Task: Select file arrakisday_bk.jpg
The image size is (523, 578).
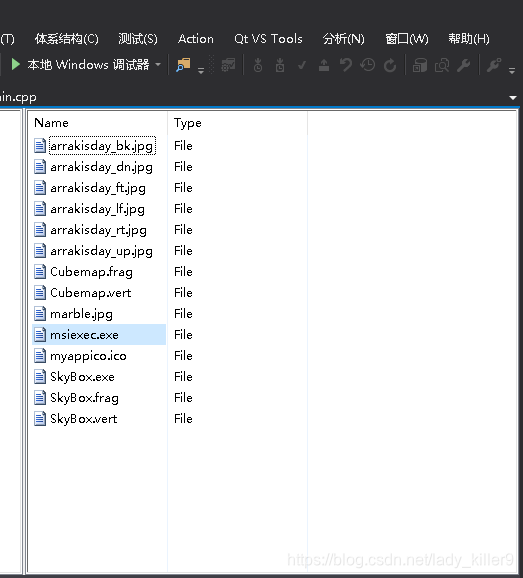Action: (x=102, y=146)
